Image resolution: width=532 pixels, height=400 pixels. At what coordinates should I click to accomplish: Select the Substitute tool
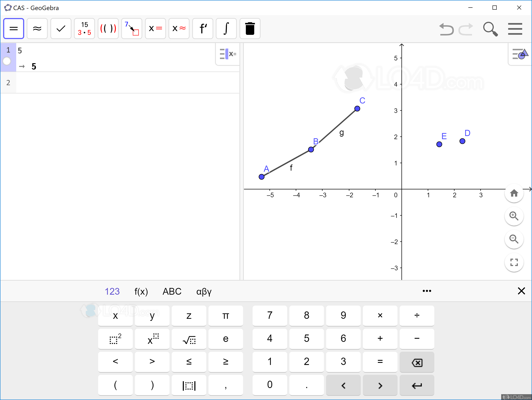[x=132, y=29]
